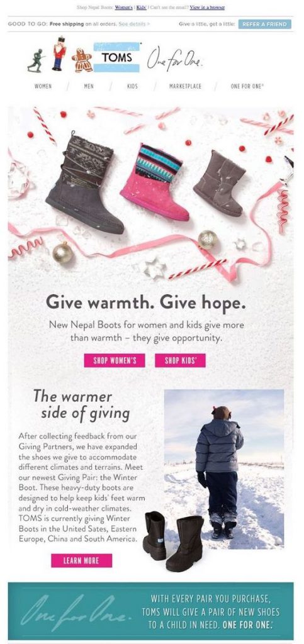Click the Shop Women's button
Image resolution: width=304 pixels, height=644 pixels.
(114, 360)
